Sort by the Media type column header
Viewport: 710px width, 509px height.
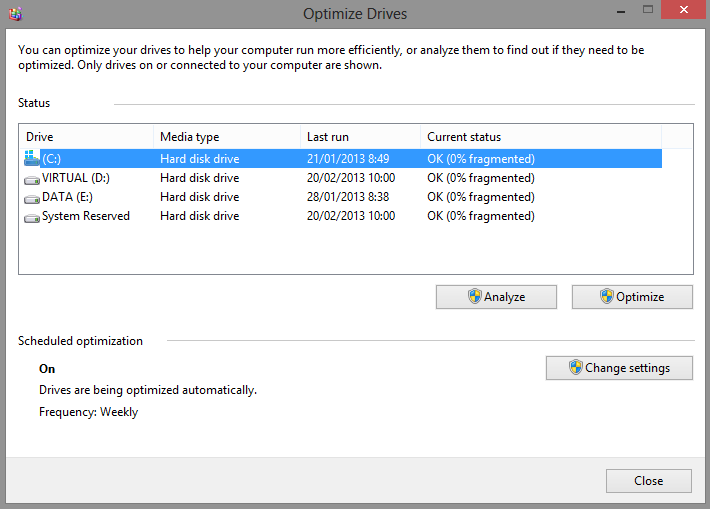[x=227, y=137]
